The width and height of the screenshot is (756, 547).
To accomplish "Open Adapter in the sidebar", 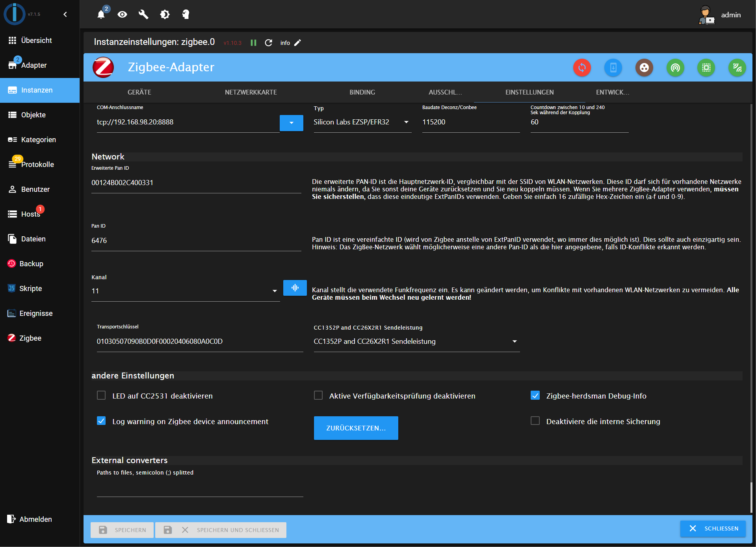I will [40, 65].
